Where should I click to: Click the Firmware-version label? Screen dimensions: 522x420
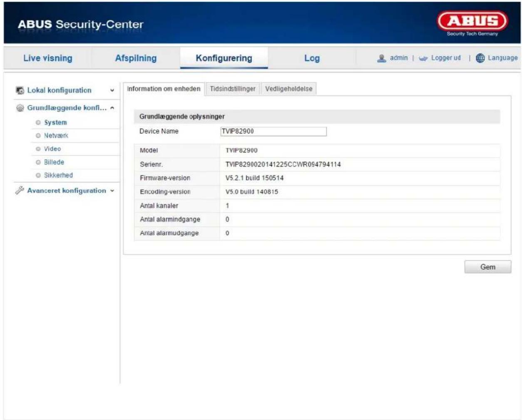pos(165,178)
